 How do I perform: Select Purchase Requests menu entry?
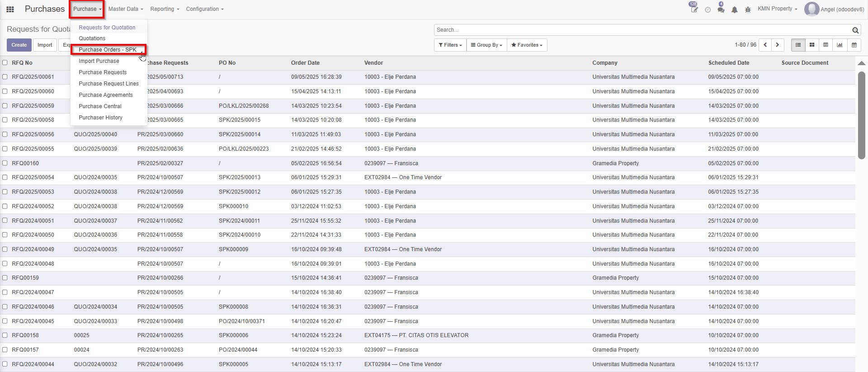click(x=103, y=72)
